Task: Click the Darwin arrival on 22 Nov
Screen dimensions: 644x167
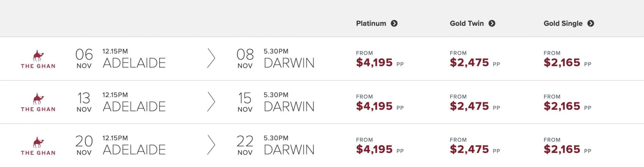Action: tap(289, 150)
